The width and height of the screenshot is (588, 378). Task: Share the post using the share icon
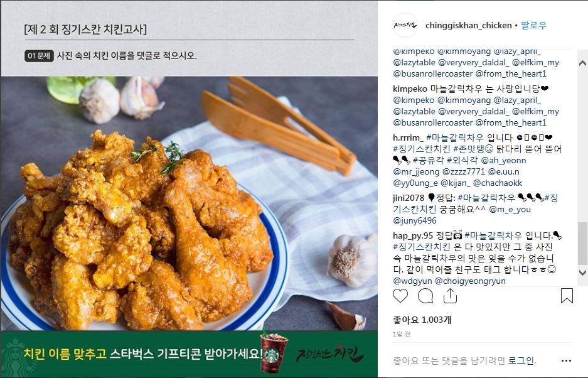click(450, 296)
